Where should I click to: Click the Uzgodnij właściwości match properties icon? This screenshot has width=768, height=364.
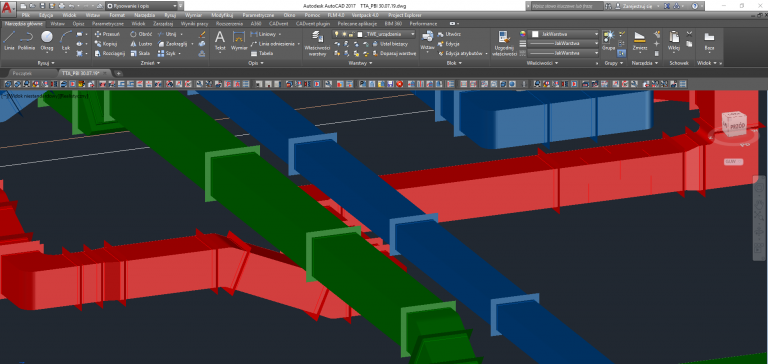[504, 43]
